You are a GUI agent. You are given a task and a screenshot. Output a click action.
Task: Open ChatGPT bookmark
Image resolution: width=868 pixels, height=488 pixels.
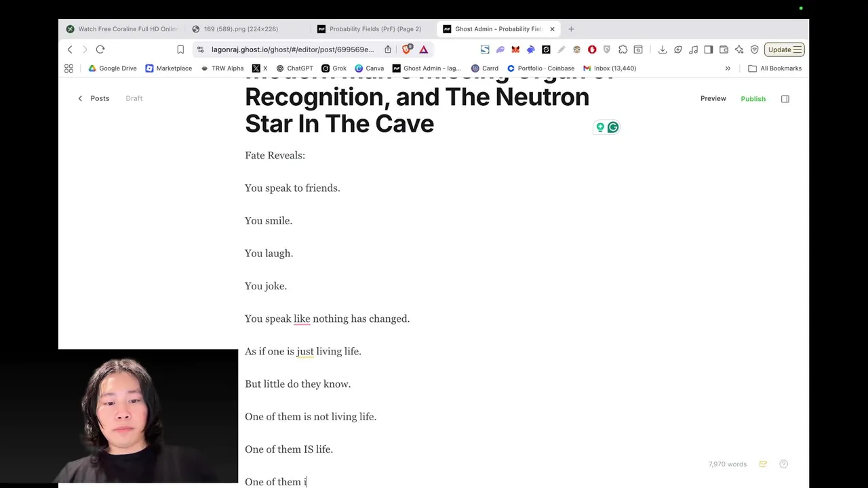click(x=294, y=68)
